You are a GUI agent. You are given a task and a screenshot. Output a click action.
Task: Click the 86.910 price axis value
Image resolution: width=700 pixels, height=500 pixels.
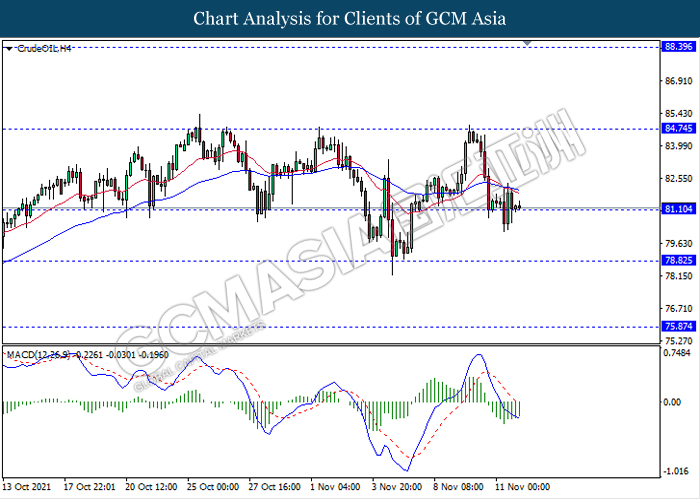tap(679, 81)
